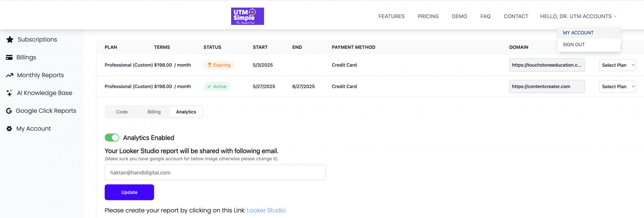
Task: Click the Active status badge
Action: tap(217, 86)
